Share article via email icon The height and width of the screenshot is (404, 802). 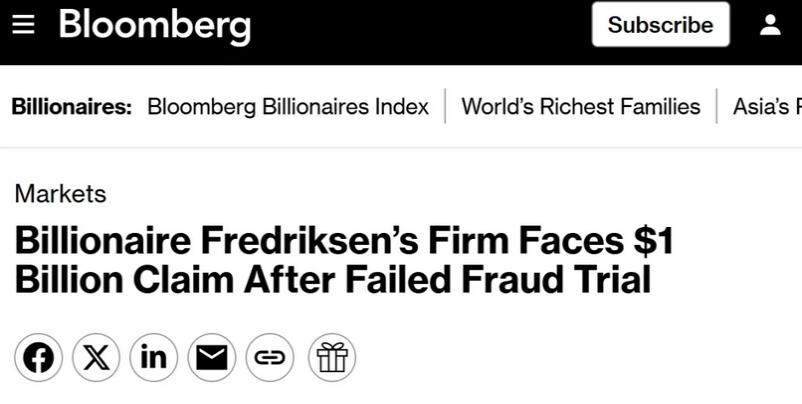[211, 358]
